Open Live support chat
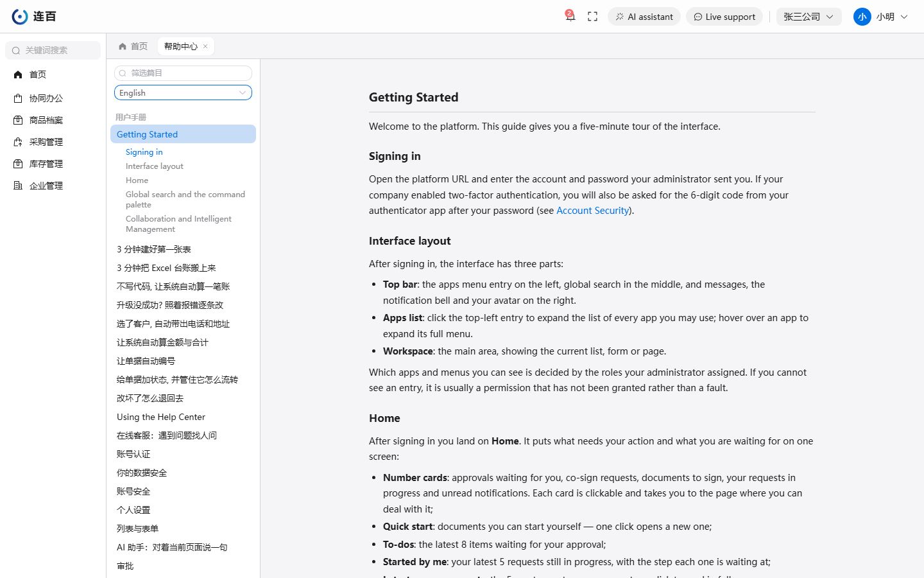Viewport: 924px width, 578px height. coord(724,17)
